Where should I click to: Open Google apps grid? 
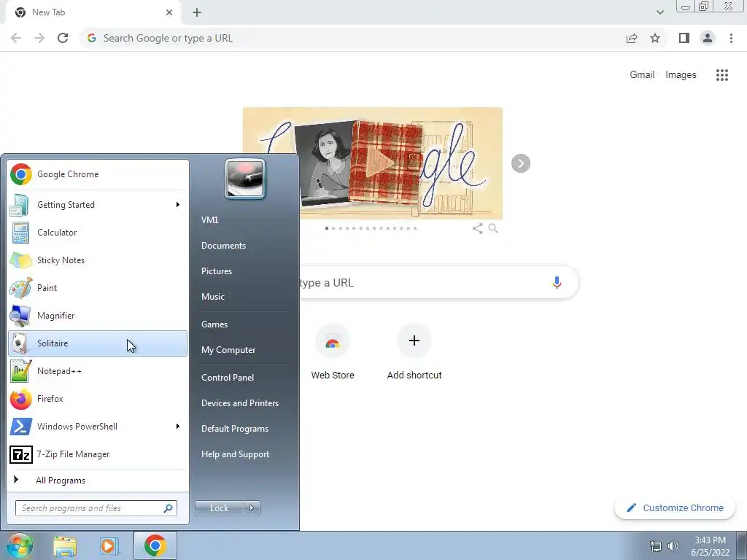click(x=721, y=75)
